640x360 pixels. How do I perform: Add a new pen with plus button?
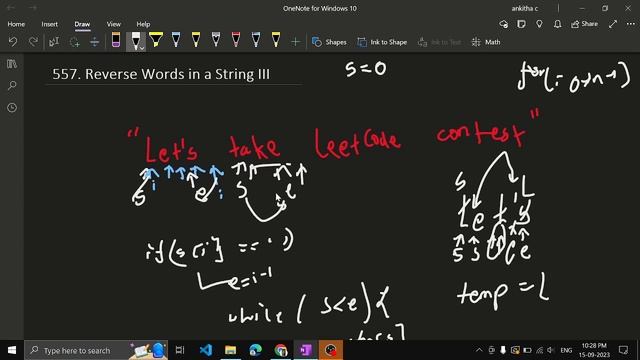pyautogui.click(x=295, y=42)
